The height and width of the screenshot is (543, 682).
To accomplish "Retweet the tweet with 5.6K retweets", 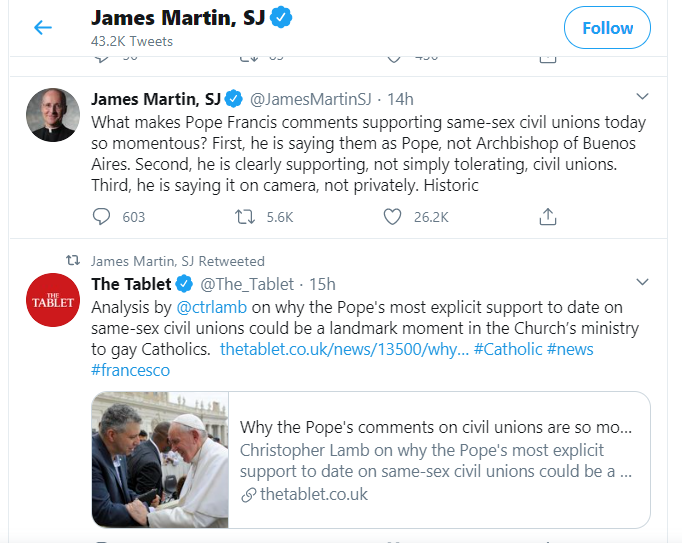I will [x=245, y=217].
